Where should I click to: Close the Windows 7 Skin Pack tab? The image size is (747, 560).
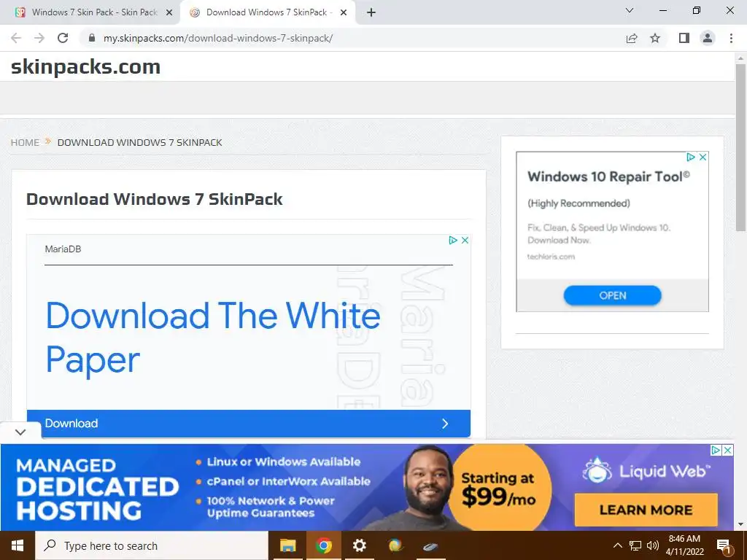coord(169,13)
